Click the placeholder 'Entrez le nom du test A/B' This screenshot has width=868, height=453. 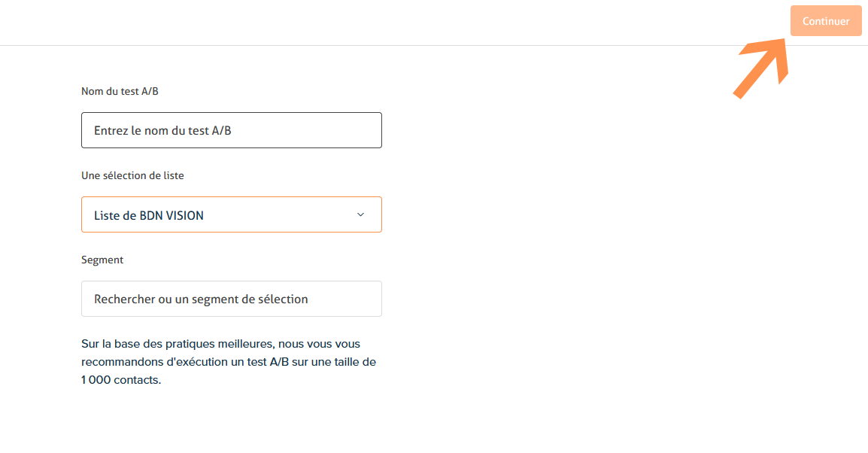[x=165, y=129]
